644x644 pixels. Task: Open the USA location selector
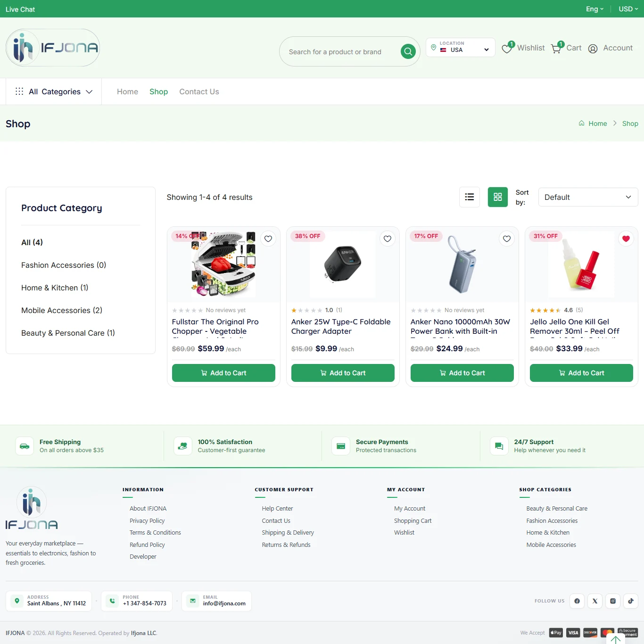coord(461,47)
